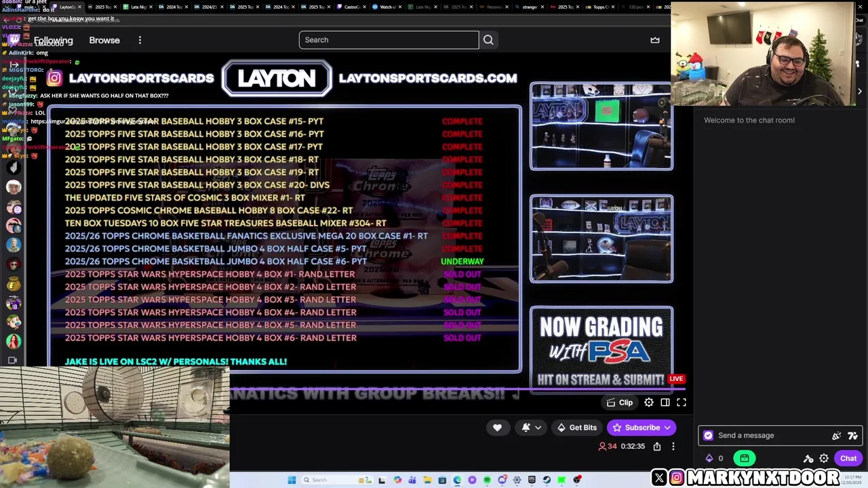This screenshot has width=868, height=488.
Task: Collapse the chat panel arrow
Action: (x=860, y=91)
